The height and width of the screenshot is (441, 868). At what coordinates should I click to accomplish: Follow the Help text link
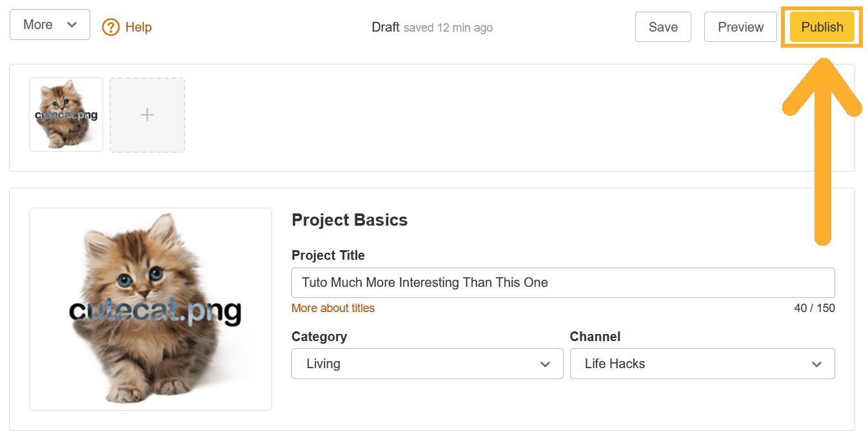tap(139, 27)
